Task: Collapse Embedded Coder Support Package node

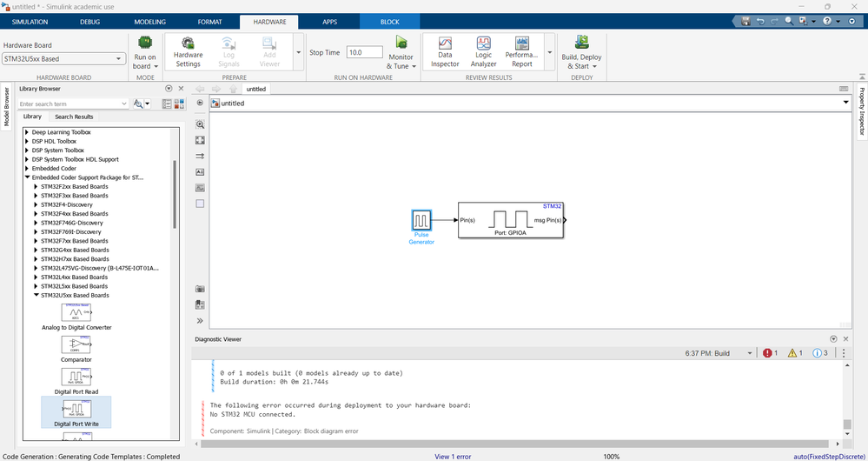Action: 27,177
